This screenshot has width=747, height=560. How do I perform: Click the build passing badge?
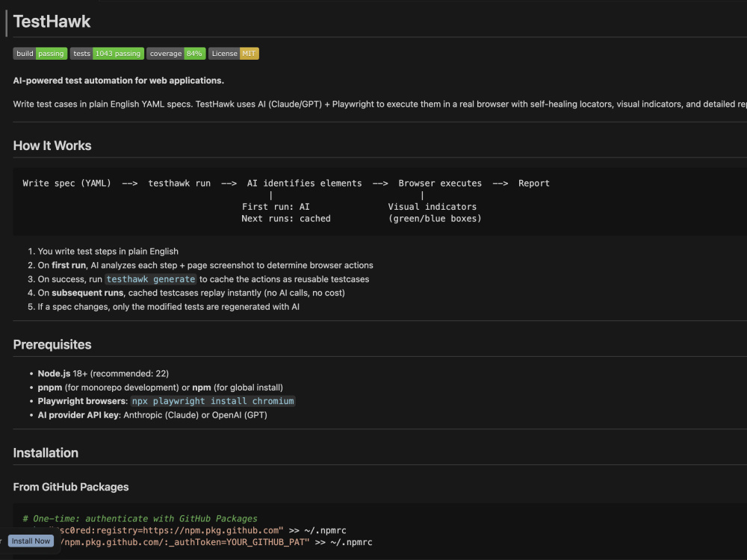click(x=40, y=53)
